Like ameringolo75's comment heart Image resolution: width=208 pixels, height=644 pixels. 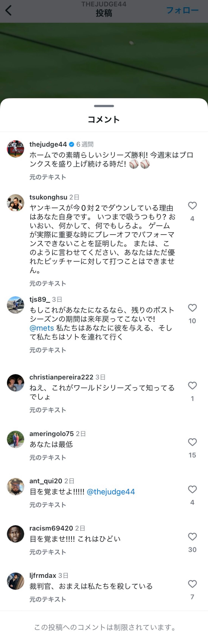tap(192, 442)
